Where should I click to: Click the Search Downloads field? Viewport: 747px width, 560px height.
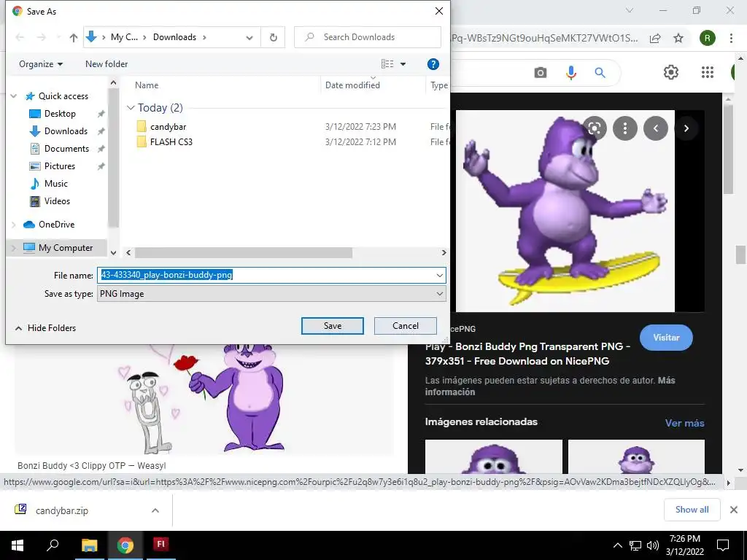[368, 37]
